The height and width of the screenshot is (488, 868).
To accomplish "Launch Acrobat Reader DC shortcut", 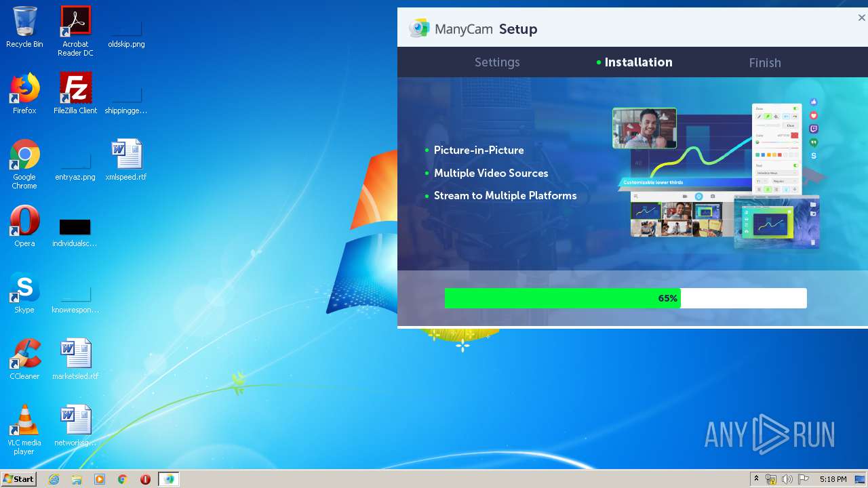I will coord(75,31).
